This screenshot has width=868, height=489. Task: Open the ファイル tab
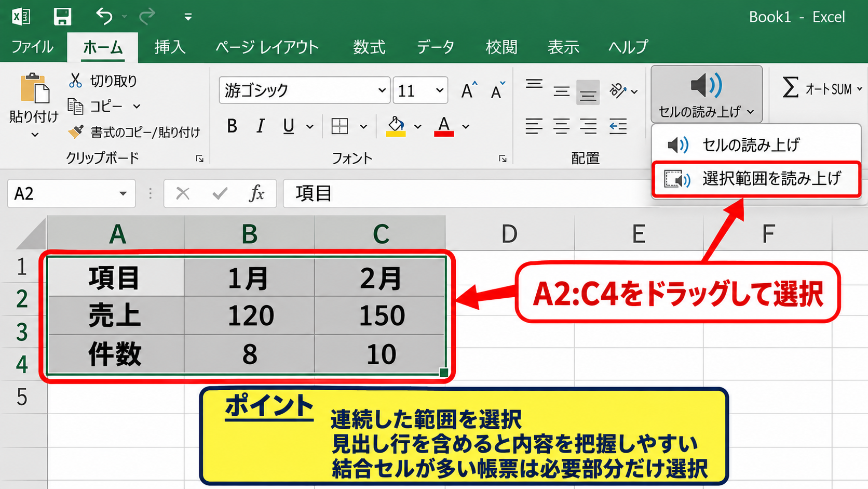pos(32,47)
